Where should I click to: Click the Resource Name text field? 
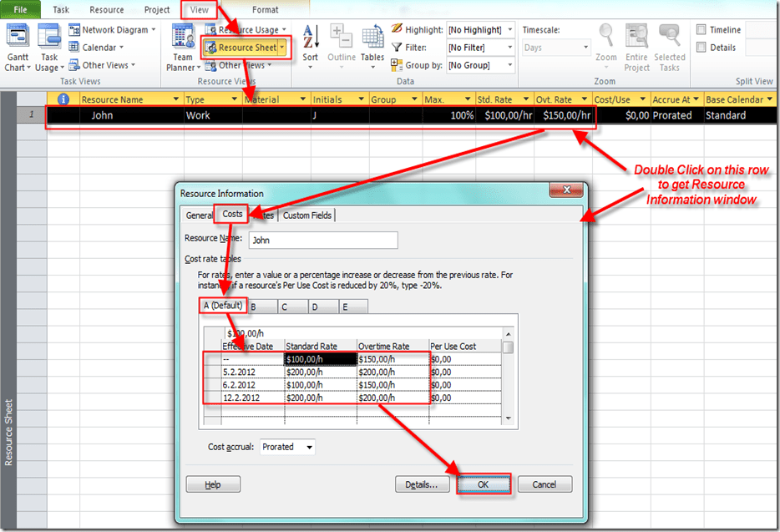click(x=322, y=241)
